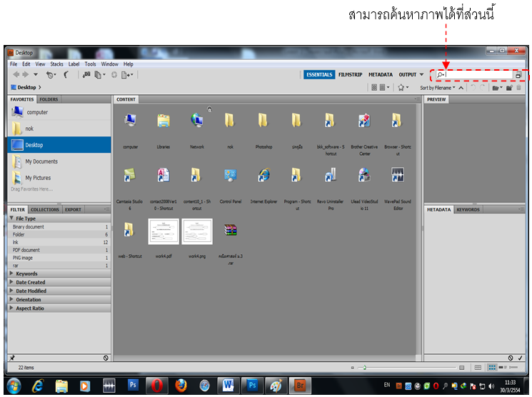Select the Internet Explorer shortcut icon
Viewport: 532px width, 397px height.
(264, 176)
